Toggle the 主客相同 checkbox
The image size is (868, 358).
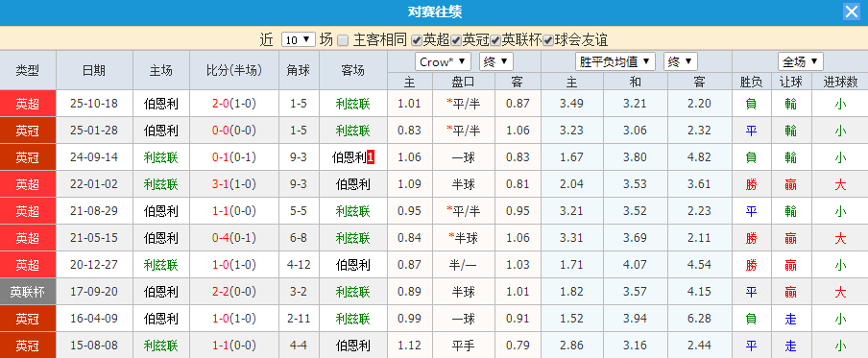tap(343, 40)
